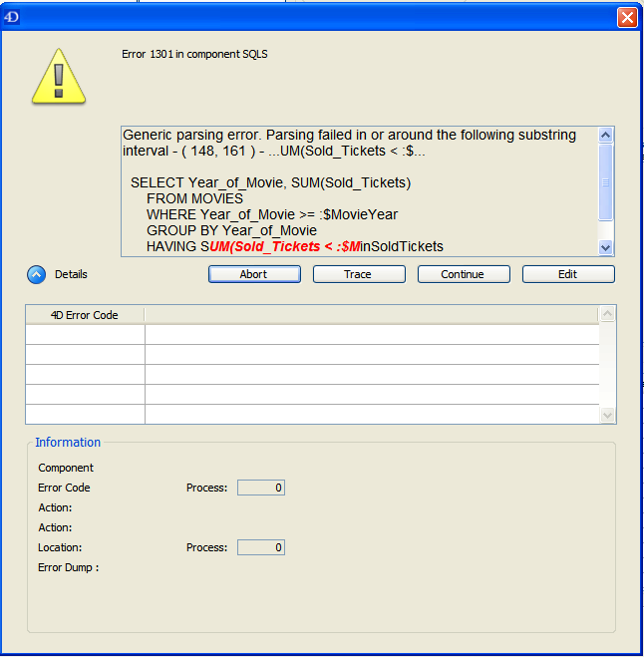Click the 'Generic parsing error' message line

pos(349,135)
